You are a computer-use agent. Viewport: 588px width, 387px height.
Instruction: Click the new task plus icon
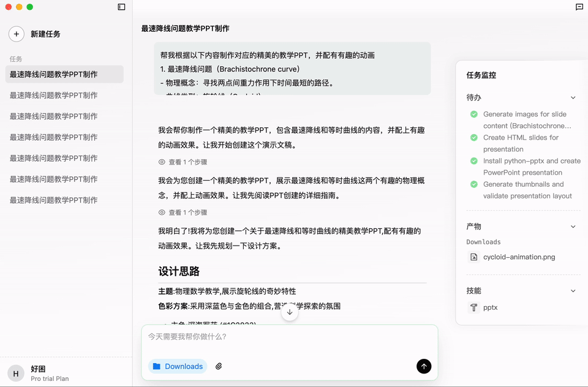point(17,34)
